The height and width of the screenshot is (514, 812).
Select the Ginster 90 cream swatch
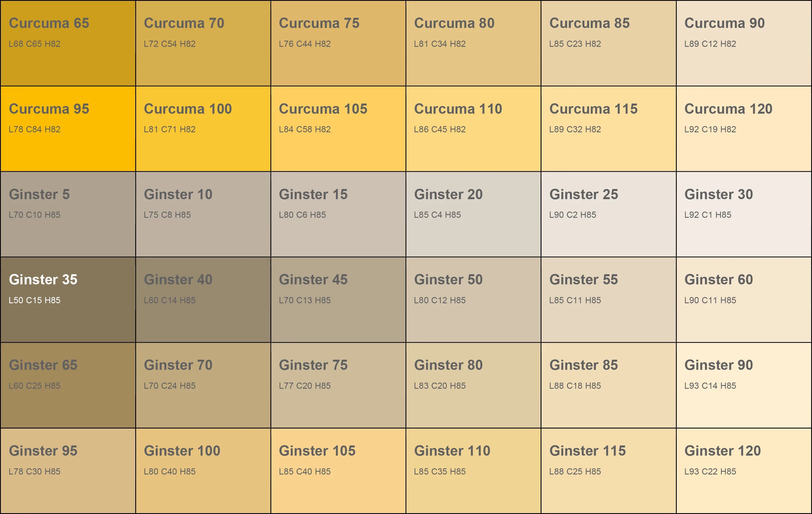point(744,385)
